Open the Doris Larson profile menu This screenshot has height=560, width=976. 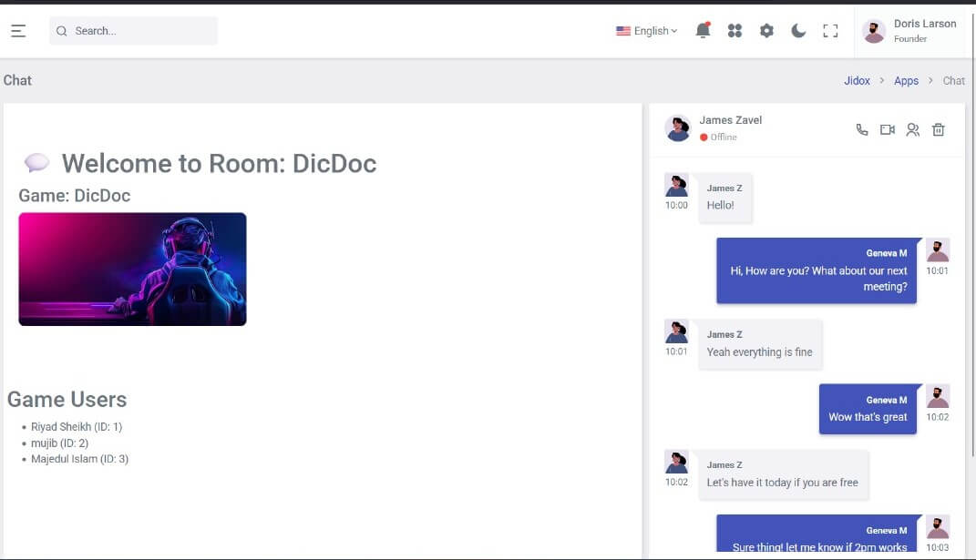pos(911,31)
